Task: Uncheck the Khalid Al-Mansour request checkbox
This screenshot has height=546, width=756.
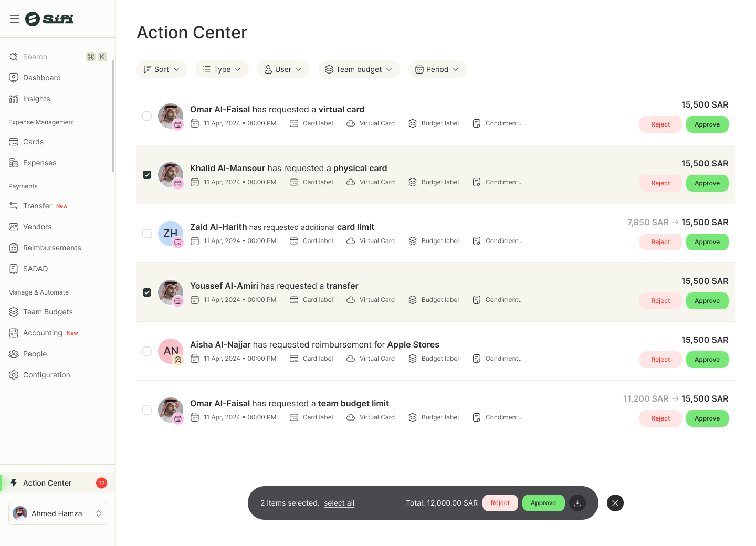Action: pyautogui.click(x=147, y=175)
